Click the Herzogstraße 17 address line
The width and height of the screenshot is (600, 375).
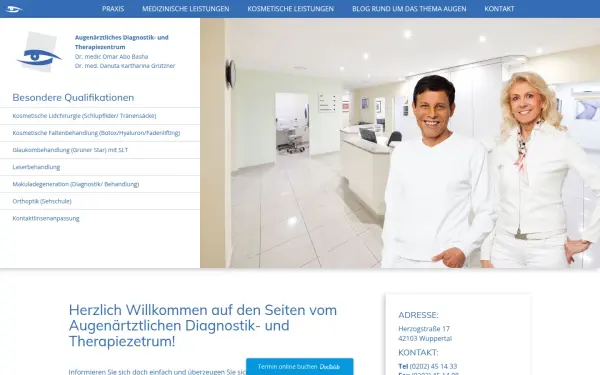point(424,329)
